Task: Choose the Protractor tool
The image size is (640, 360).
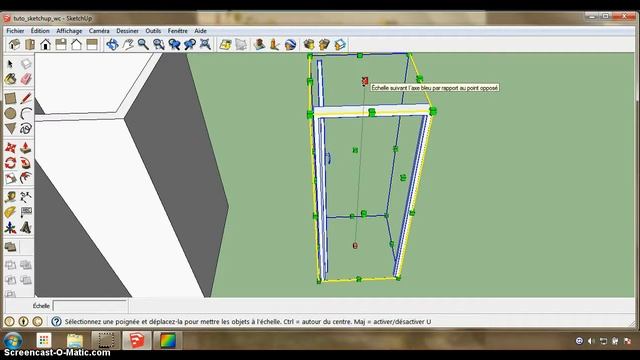Action: coord(10,212)
